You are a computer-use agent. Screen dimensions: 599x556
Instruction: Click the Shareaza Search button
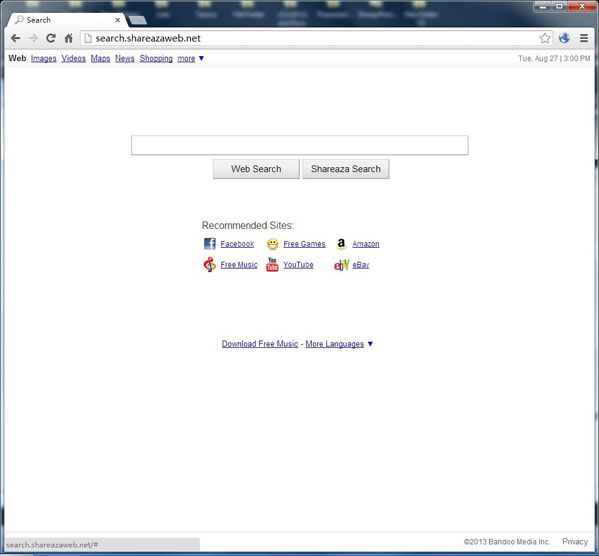[346, 169]
